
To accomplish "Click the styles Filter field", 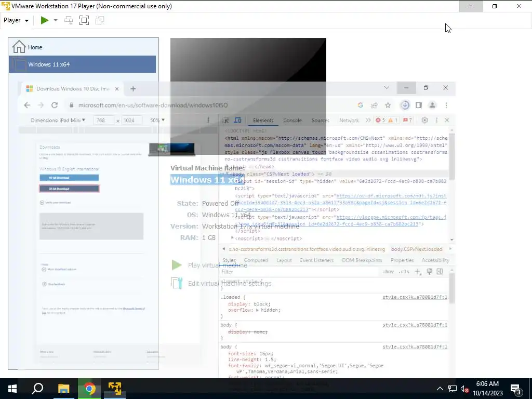I will (x=300, y=272).
